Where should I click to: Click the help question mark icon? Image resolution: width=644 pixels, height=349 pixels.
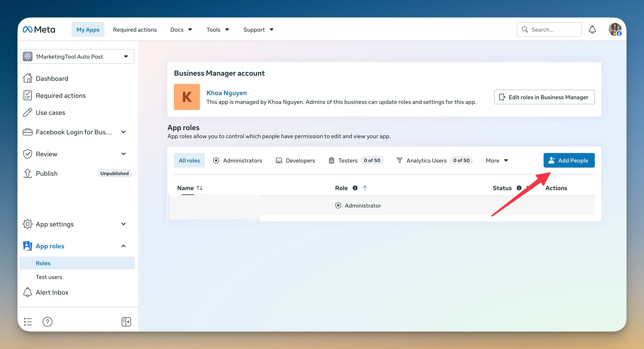47,322
